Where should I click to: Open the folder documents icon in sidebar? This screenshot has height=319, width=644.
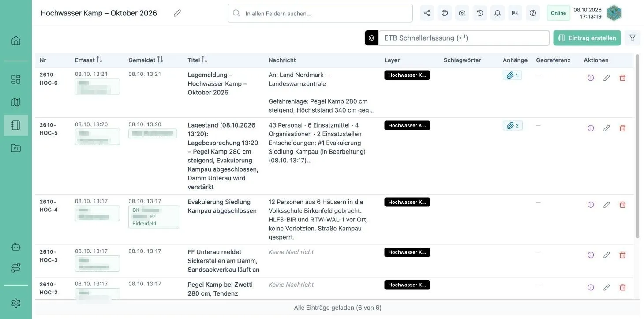pos(16,148)
